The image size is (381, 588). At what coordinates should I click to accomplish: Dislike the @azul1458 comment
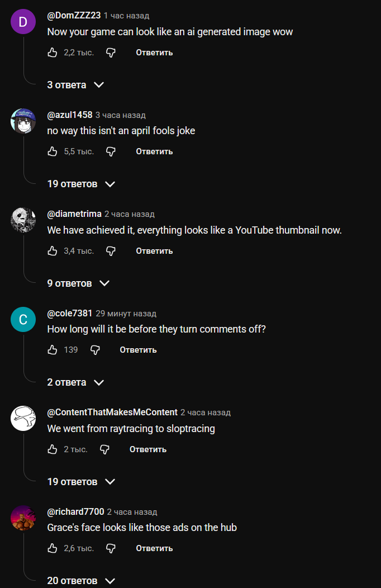[x=111, y=151]
